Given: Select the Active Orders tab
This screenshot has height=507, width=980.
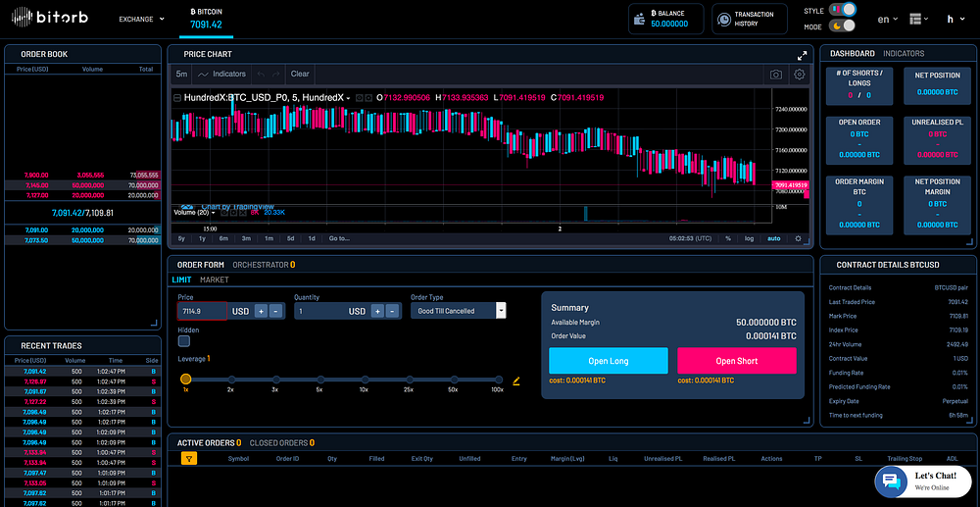Looking at the screenshot, I should coord(210,442).
